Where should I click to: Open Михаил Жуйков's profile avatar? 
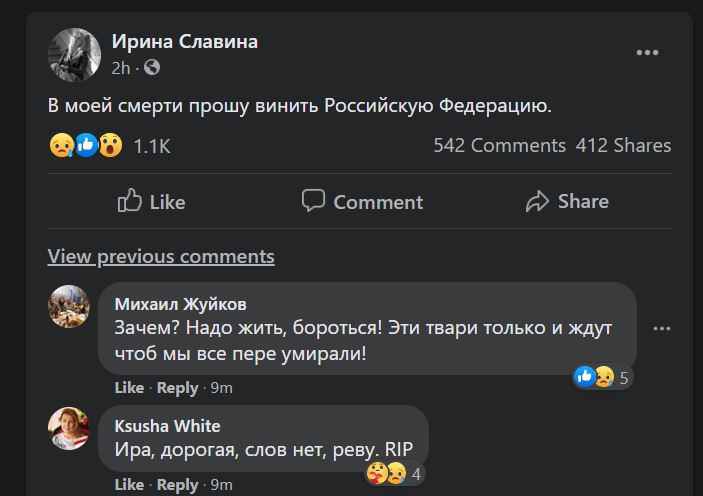[69, 306]
